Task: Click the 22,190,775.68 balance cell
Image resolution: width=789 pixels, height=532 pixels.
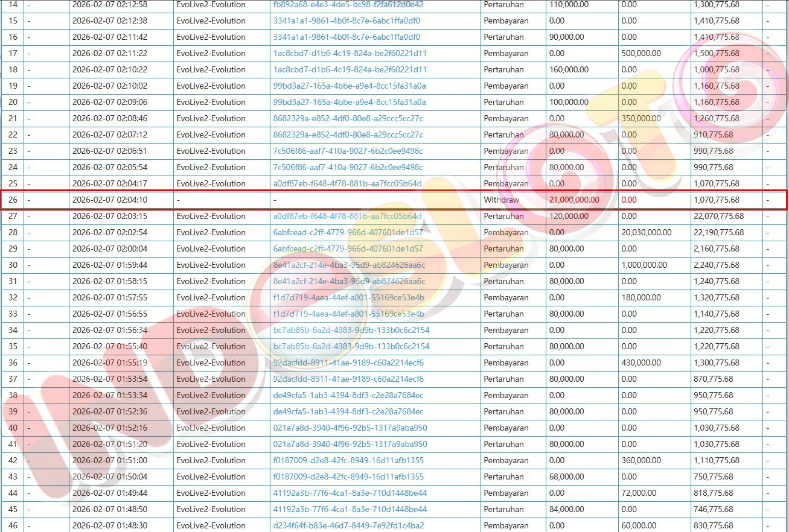Action: (x=719, y=232)
